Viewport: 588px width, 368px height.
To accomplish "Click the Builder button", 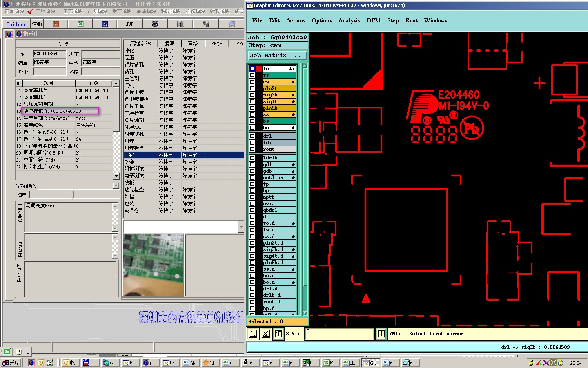I will coord(16,24).
